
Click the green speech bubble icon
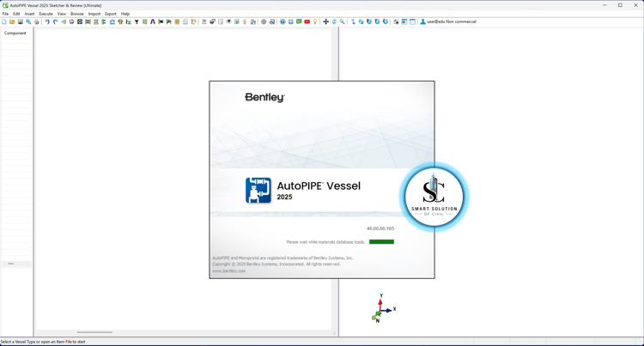(299, 21)
